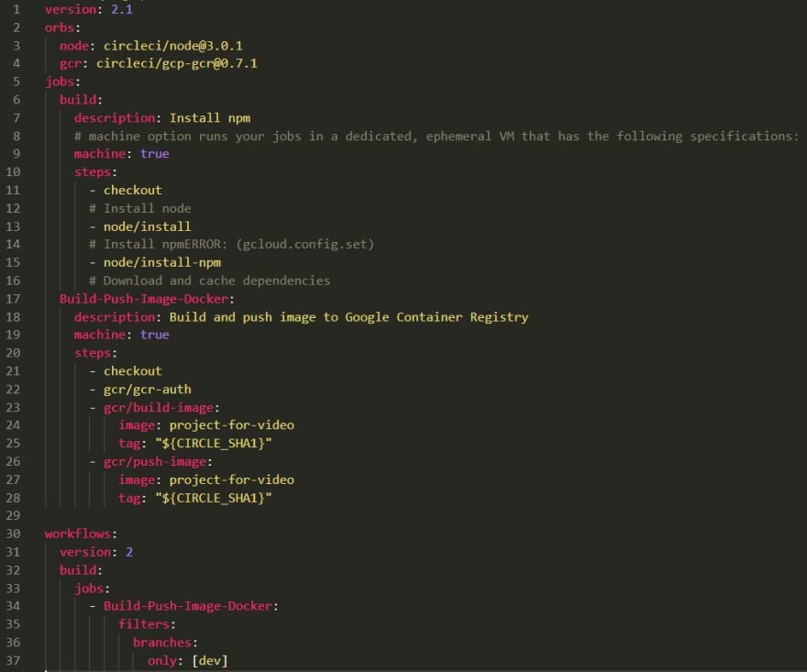Click line number 8 in the gutter
The image size is (807, 672).
point(17,137)
